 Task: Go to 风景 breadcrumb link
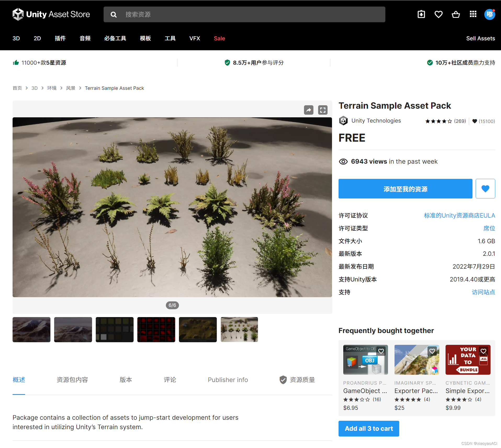[71, 88]
